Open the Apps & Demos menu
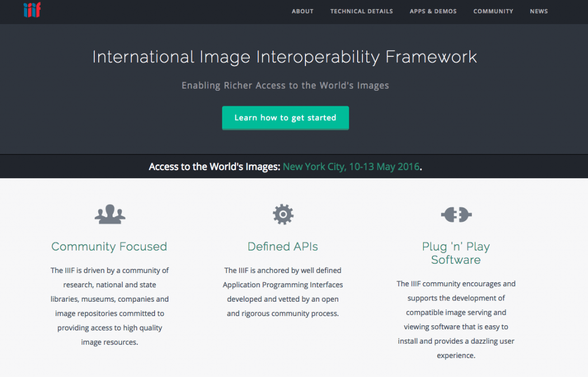The width and height of the screenshot is (588, 377). (433, 11)
